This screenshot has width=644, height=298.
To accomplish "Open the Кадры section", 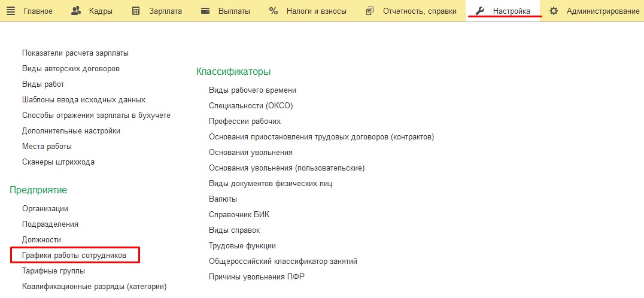I will (101, 11).
